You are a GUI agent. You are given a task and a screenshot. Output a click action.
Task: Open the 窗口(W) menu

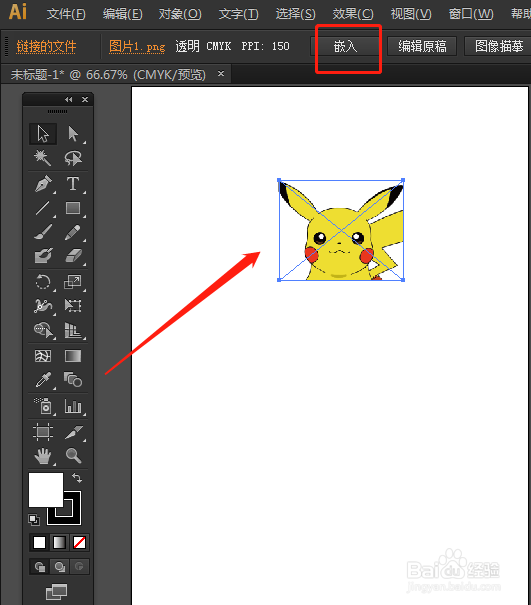pyautogui.click(x=471, y=14)
